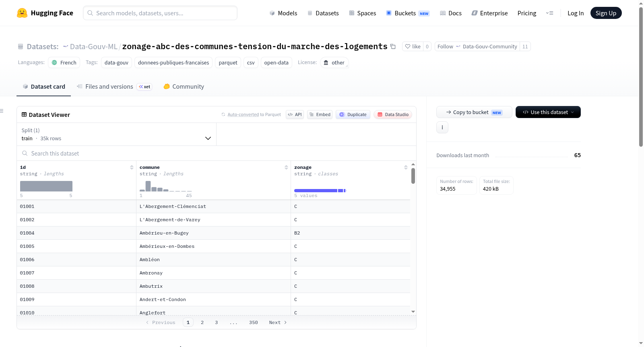Open Buckets in top navigation
This screenshot has height=347, width=644.
click(408, 13)
